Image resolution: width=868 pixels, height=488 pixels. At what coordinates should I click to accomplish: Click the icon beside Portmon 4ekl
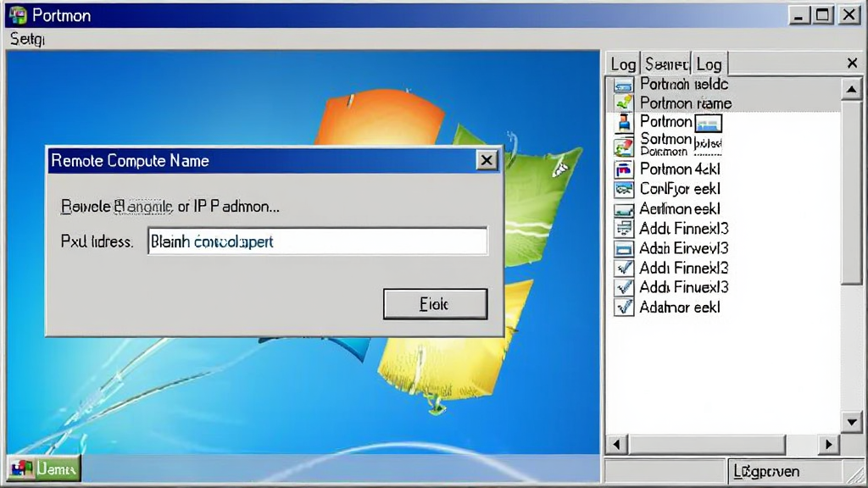pos(623,169)
